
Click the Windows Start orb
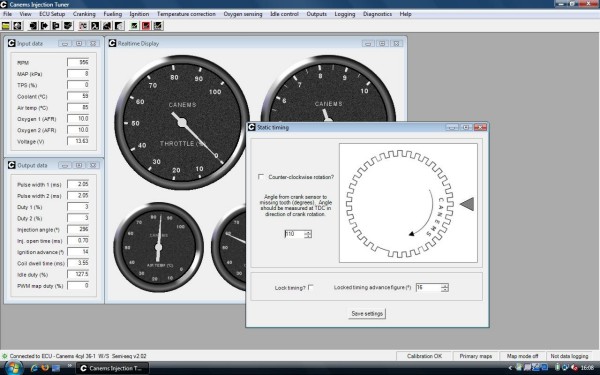(x=13, y=368)
